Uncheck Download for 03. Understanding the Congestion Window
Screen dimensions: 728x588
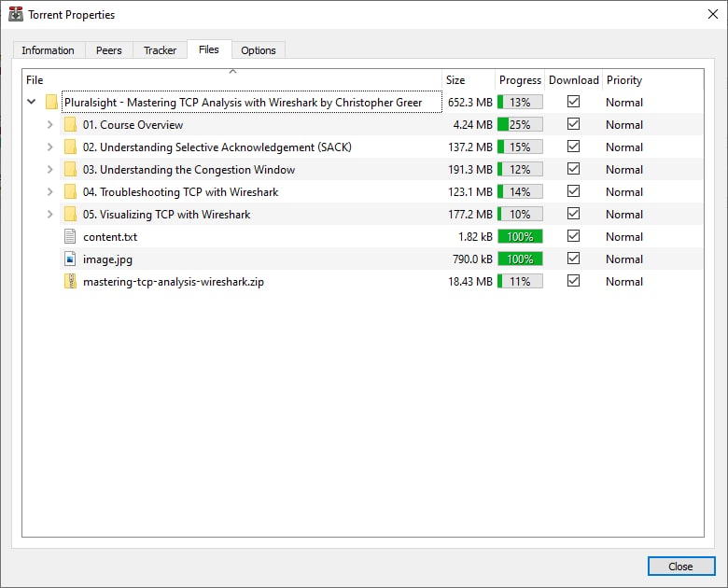coord(573,169)
